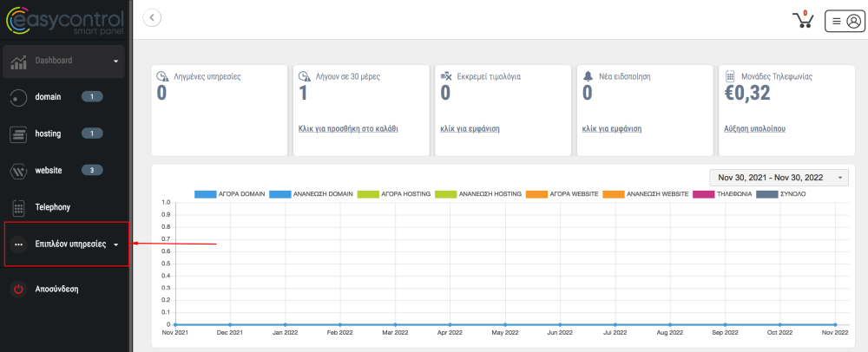Click the Μονάδες Τηλεφωνίας card title

coord(776,77)
